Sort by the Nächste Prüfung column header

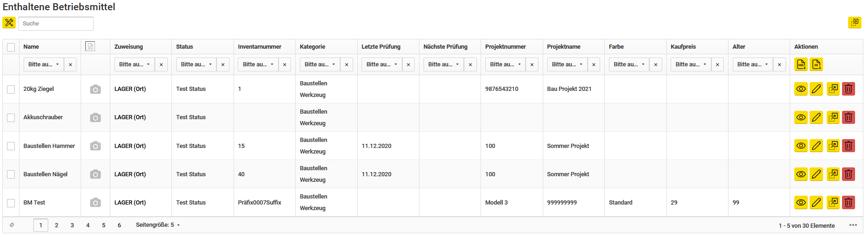coord(445,47)
